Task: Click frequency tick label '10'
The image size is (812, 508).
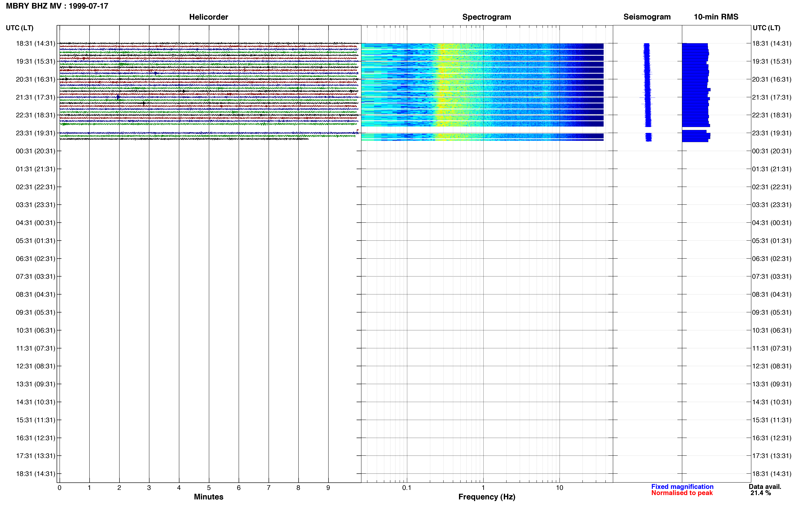Action: 559,487
